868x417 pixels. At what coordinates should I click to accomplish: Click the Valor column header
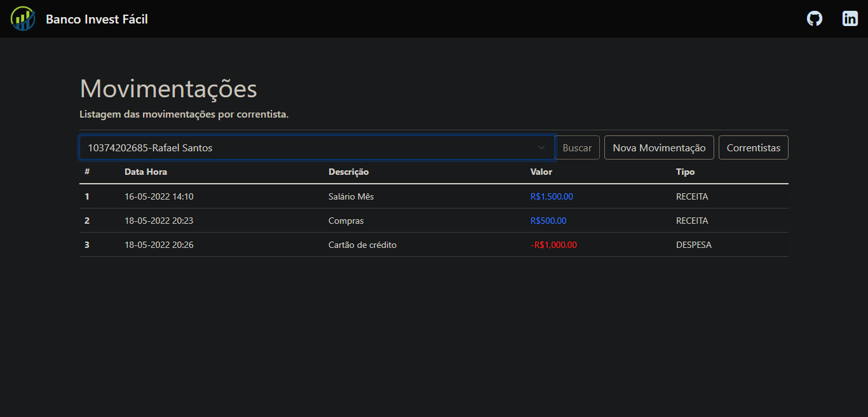[x=541, y=172]
